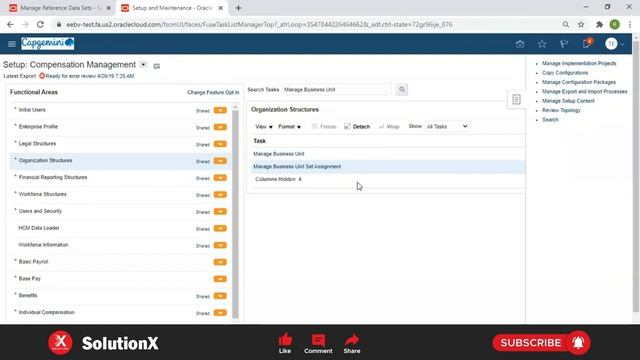Click orange action icon for Base Pay
640x360 pixels.
click(x=220, y=279)
